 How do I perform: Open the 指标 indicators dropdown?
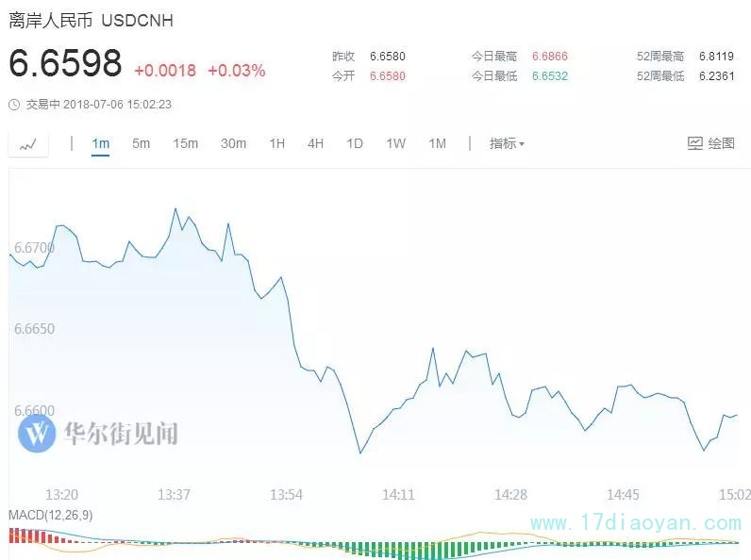[x=507, y=143]
